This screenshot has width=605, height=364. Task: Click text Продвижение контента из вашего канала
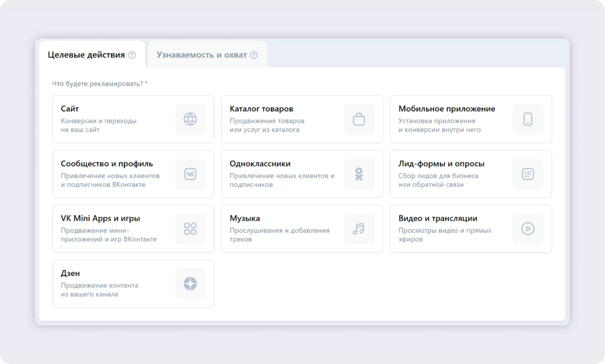100,289
